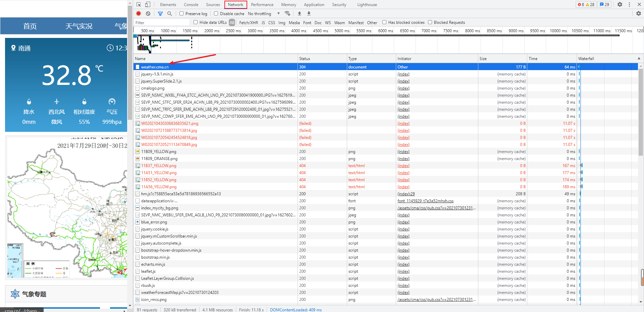This screenshot has height=312, width=644.
Task: Click the network overview timeline graph
Action: click(x=388, y=44)
